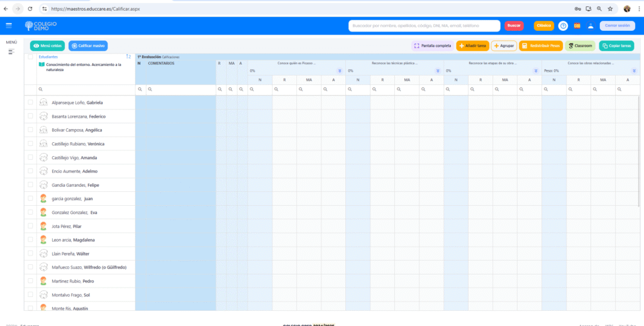This screenshot has width=644, height=326.
Task: Open the user profile icon
Action: pos(591,26)
